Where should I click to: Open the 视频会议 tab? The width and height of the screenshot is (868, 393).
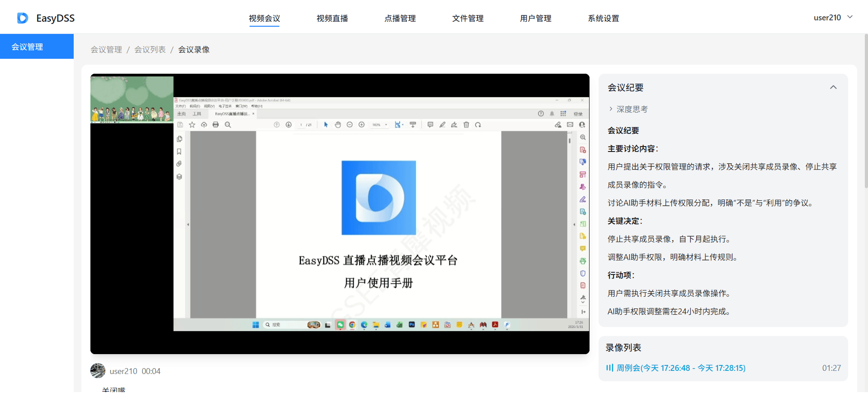(264, 19)
